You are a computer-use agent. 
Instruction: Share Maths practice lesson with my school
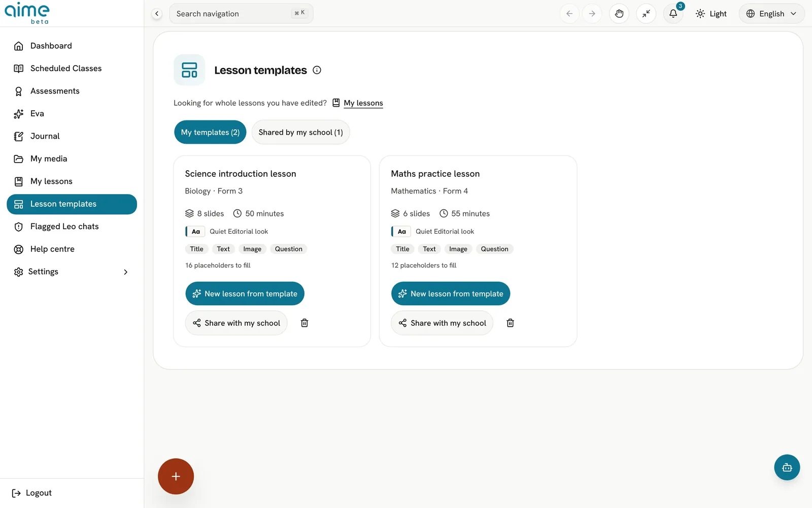tap(442, 323)
